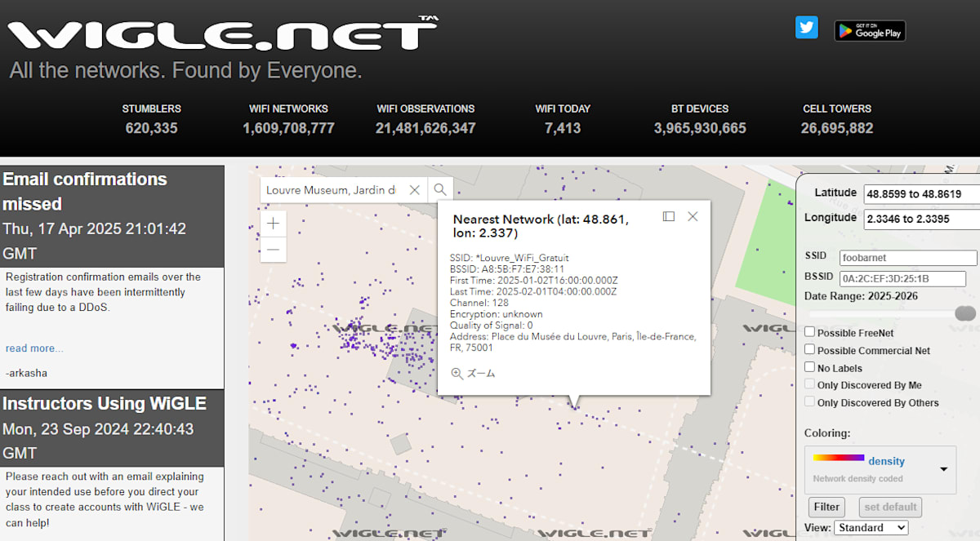Click the Nearest Network popup title
This screenshot has height=541, width=980.
coord(541,226)
